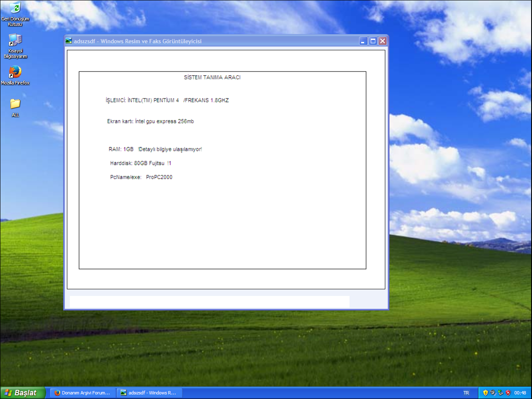Minimize the adsızsdf viewer window
The height and width of the screenshot is (399, 532).
[363, 41]
